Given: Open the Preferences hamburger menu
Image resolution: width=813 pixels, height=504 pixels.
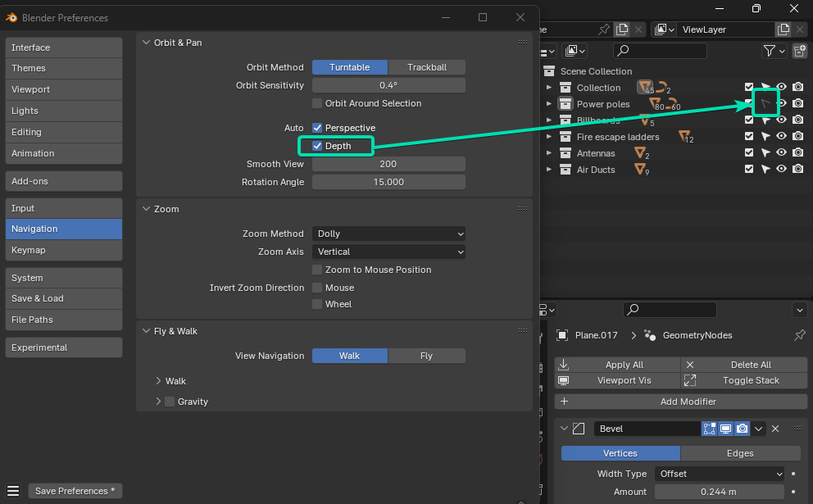Looking at the screenshot, I should (x=13, y=491).
